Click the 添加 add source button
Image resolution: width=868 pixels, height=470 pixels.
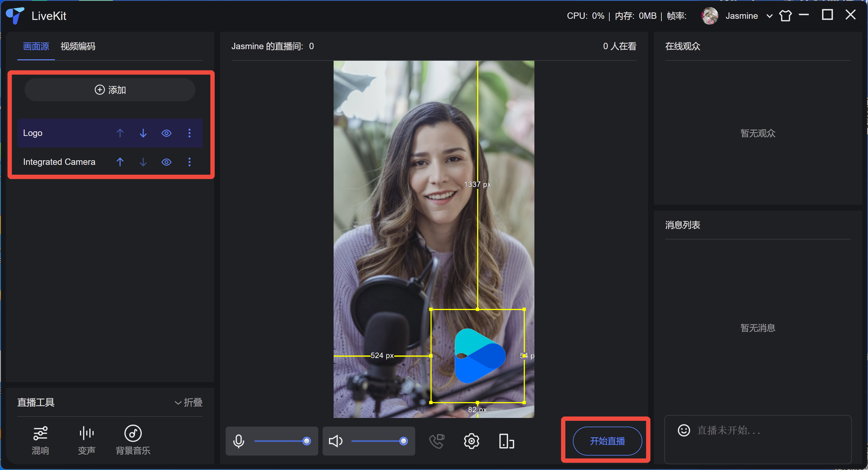coord(110,90)
